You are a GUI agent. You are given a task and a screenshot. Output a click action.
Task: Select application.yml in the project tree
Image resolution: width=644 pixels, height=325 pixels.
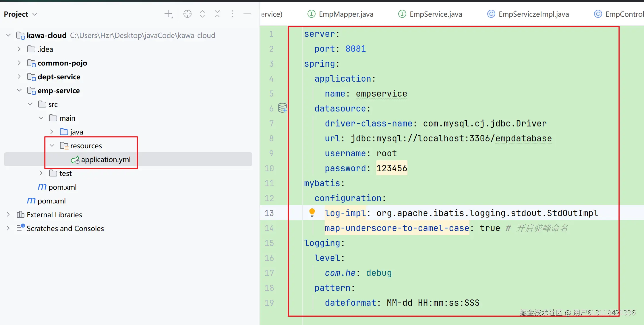pos(106,159)
